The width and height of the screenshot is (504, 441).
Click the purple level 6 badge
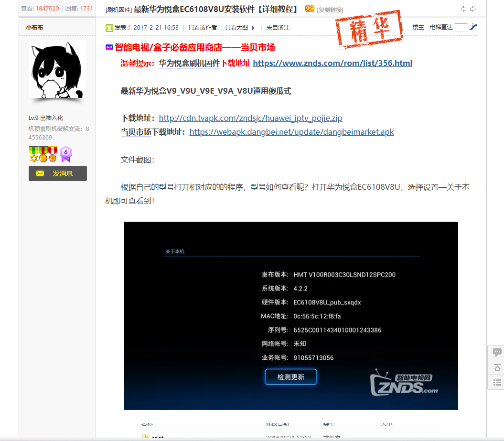66,154
